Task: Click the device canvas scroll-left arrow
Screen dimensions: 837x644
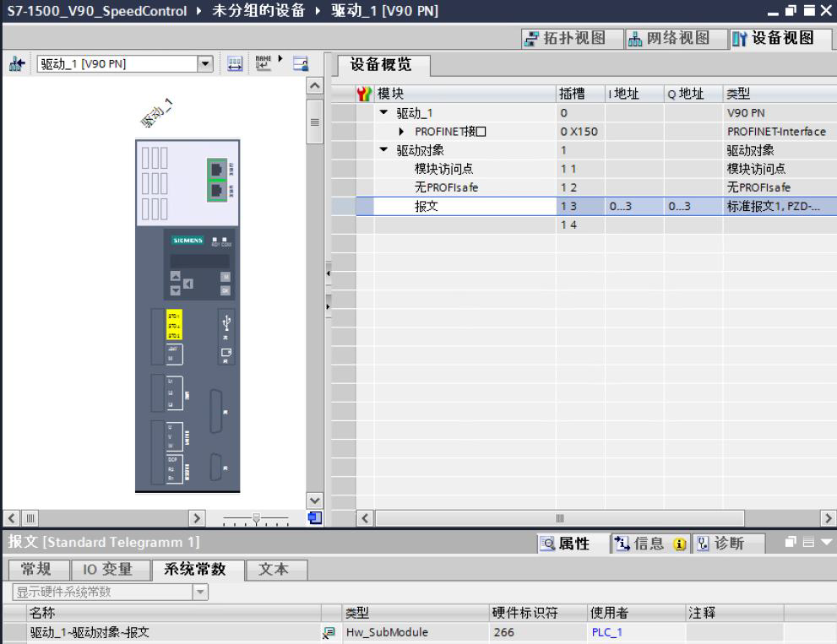Action: (12, 518)
